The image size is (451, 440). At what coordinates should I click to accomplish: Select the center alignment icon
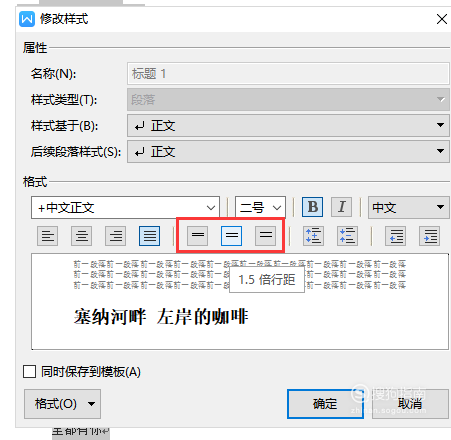82,236
